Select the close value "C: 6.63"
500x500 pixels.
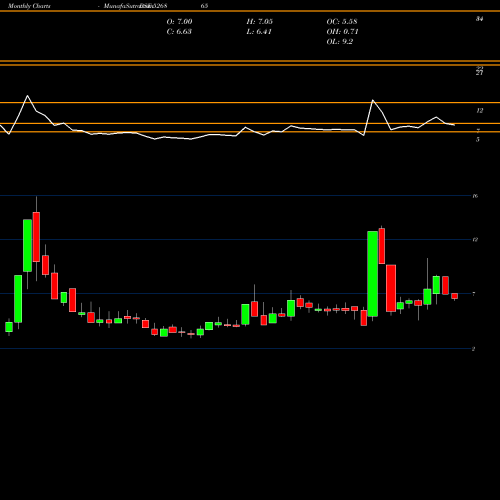(x=179, y=31)
